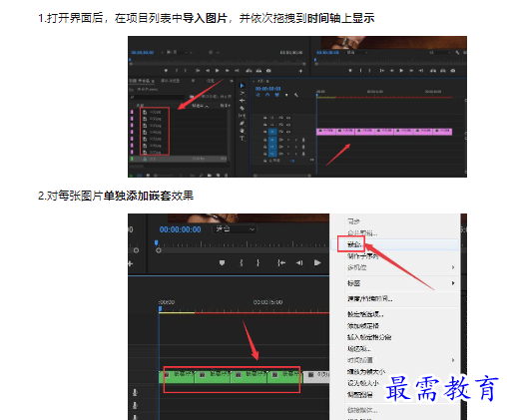Screen dimensions: 507x420
Task: Select the Type (T) tool
Action: 242,139
